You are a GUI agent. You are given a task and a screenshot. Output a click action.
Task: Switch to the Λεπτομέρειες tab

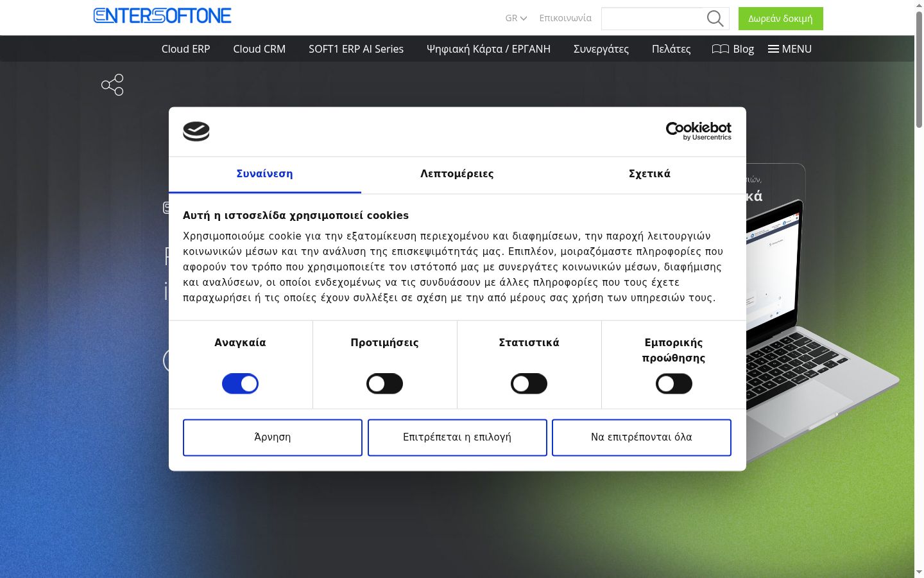(x=458, y=174)
